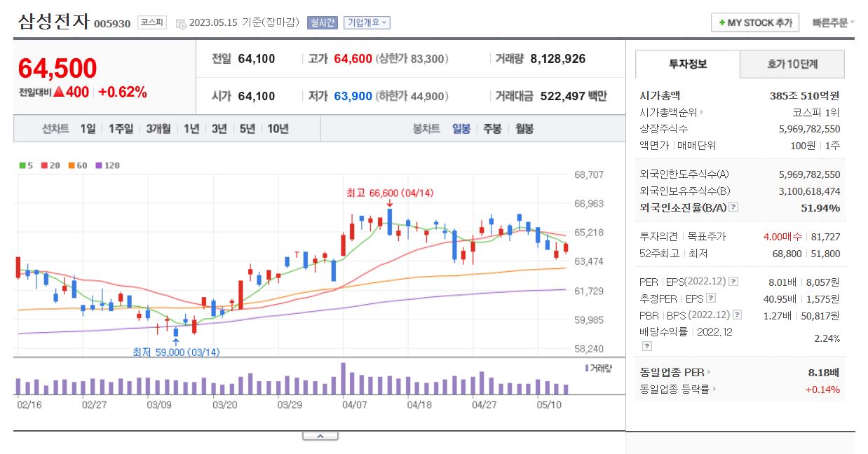Click the current price 64,500

coord(57,68)
